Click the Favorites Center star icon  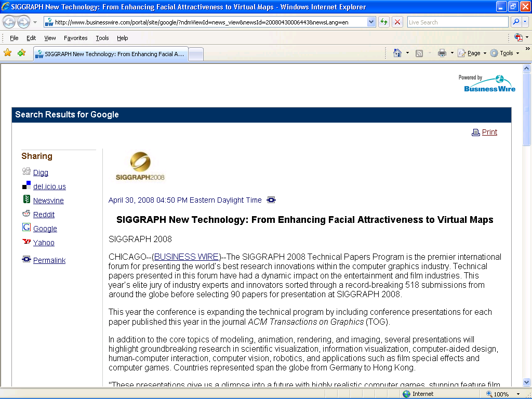click(x=7, y=53)
